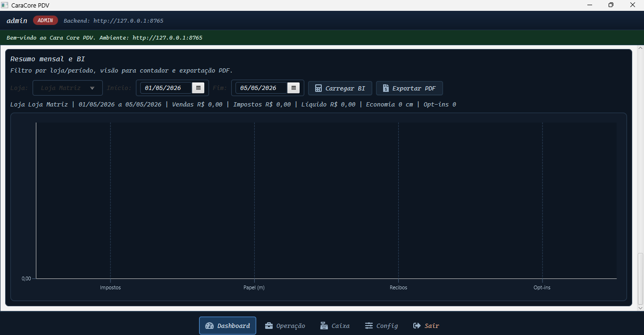Click the Papel (m) chart axis label
Image resolution: width=644 pixels, height=335 pixels.
tap(254, 287)
